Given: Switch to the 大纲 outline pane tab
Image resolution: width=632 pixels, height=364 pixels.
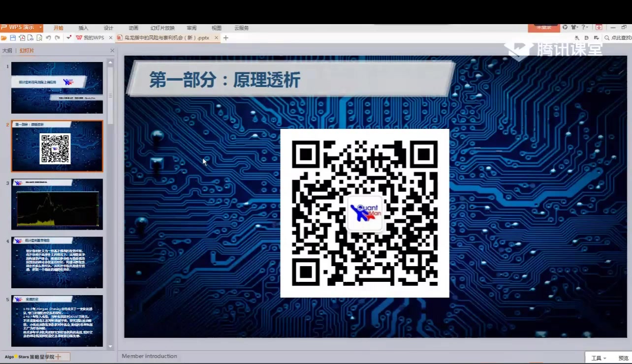Looking at the screenshot, I should (7, 51).
